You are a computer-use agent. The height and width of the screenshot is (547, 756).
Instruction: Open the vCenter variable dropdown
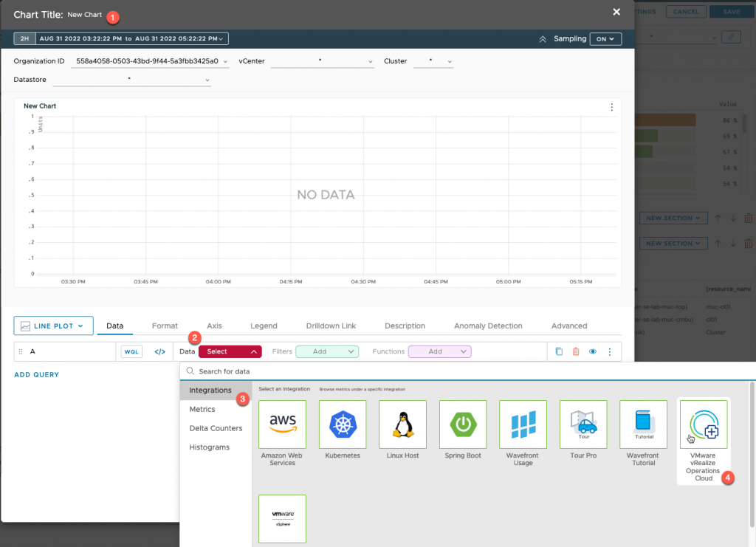click(322, 61)
